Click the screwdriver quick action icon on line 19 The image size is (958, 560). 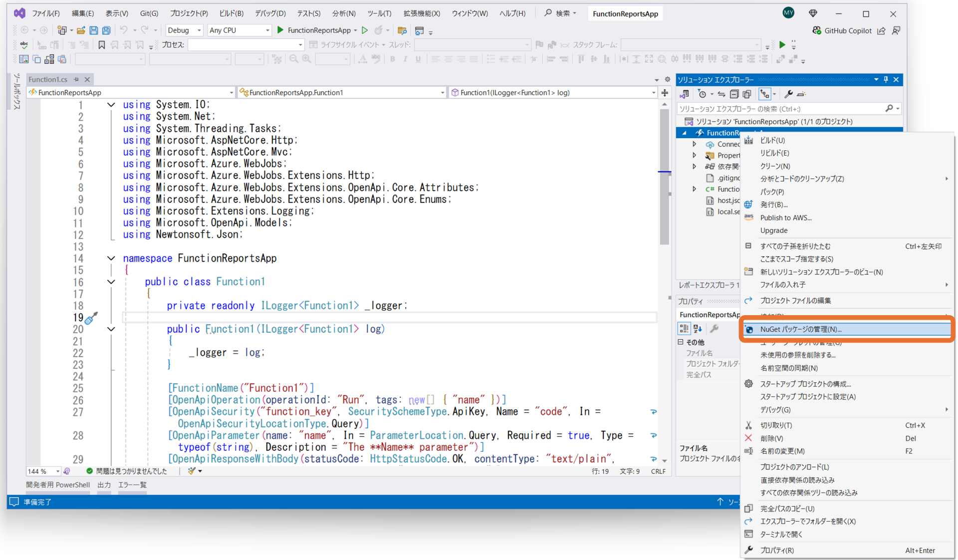91,318
